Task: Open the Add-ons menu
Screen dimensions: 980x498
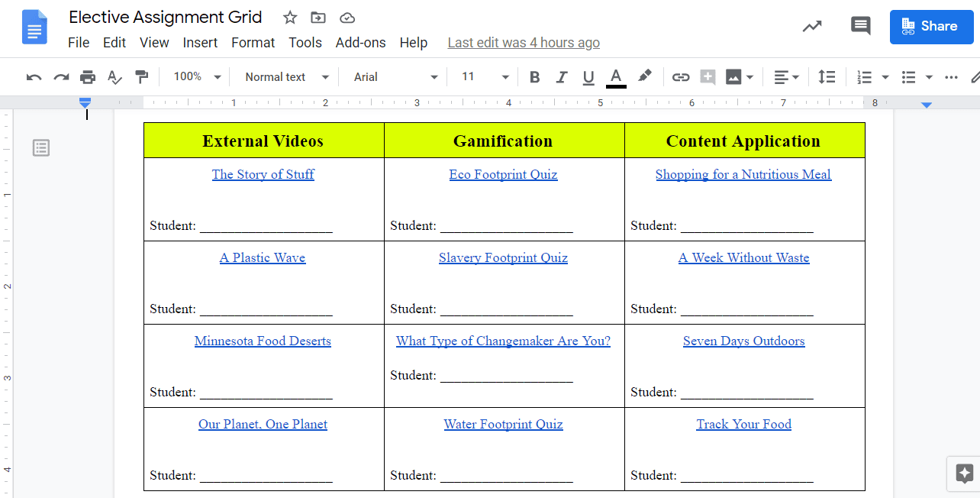Action: pos(360,43)
